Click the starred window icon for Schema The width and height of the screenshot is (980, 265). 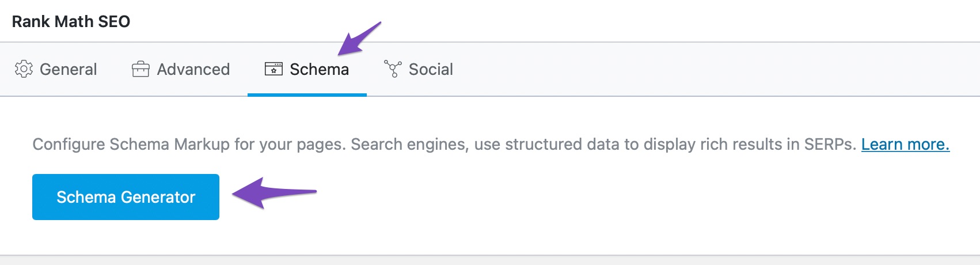tap(274, 69)
